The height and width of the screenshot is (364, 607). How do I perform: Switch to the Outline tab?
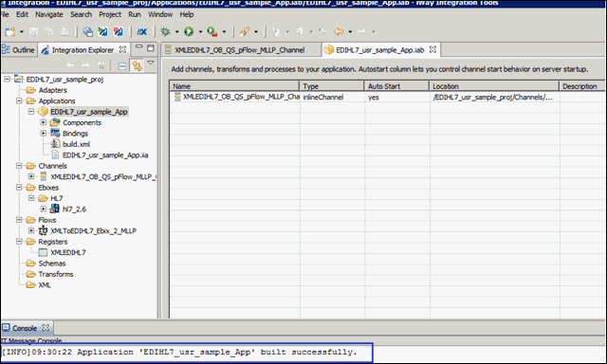(x=18, y=50)
